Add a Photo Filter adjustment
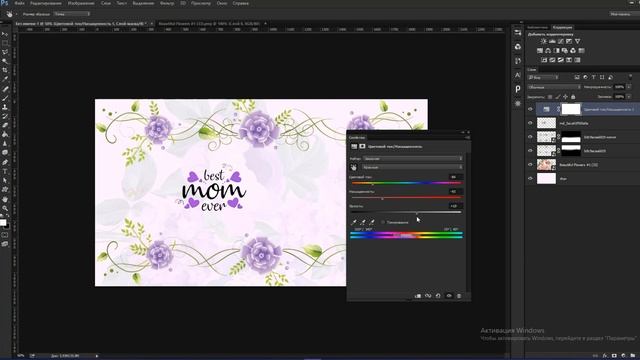Screen dimensions: 640x360 point(565,51)
